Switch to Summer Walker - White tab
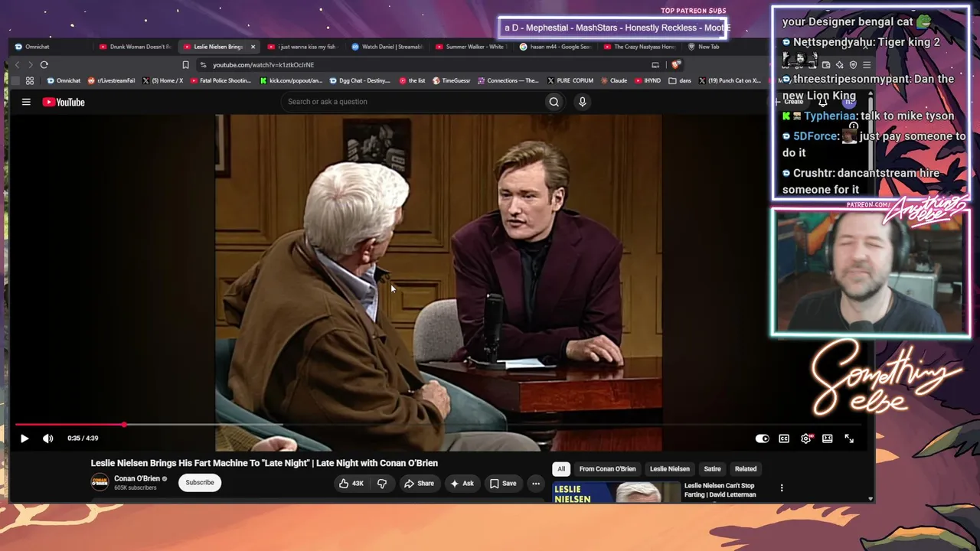This screenshot has width=980, height=551. pos(471,47)
